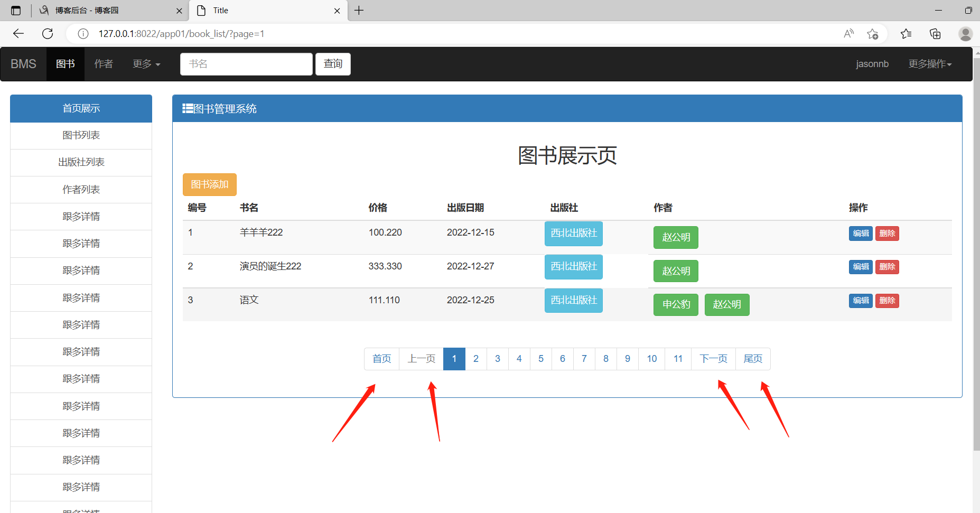Open the favorites list icon
980x513 pixels.
point(906,34)
